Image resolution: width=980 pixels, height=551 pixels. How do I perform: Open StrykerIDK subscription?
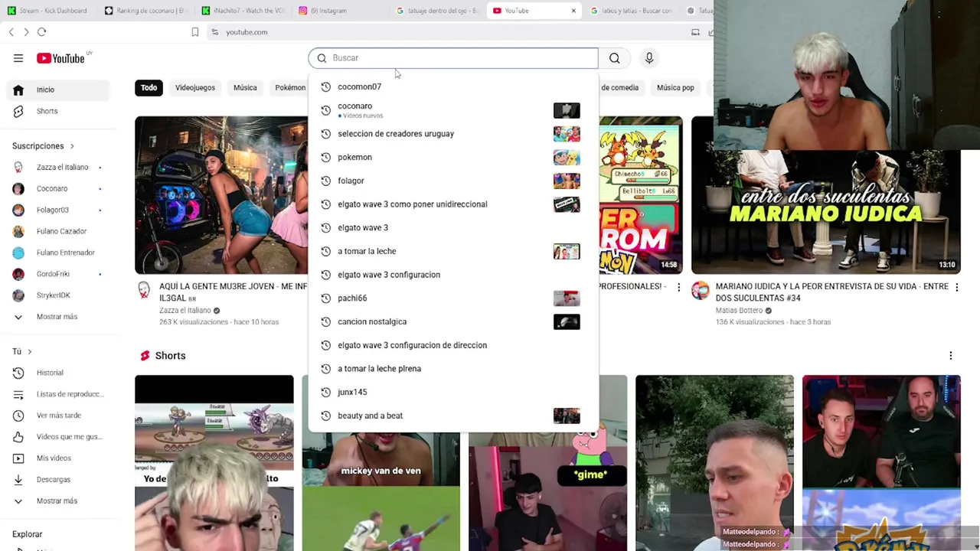point(57,295)
